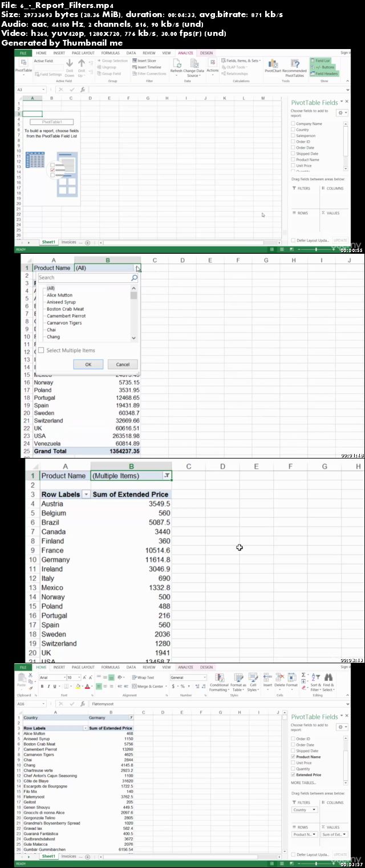Click OK in the Product Name filter popup
The width and height of the screenshot is (365, 868).
[x=88, y=364]
